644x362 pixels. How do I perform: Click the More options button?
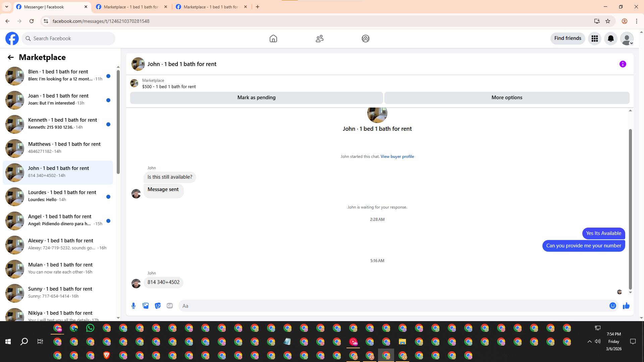pyautogui.click(x=506, y=98)
